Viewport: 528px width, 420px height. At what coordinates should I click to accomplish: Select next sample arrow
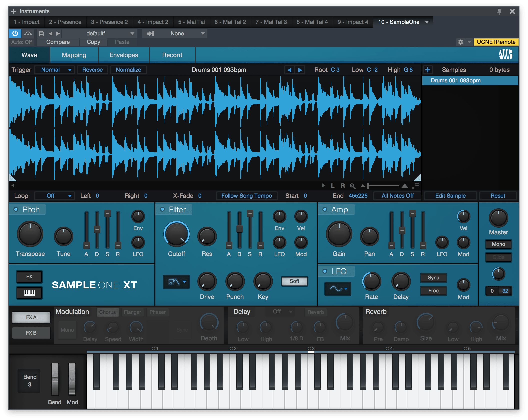(300, 70)
